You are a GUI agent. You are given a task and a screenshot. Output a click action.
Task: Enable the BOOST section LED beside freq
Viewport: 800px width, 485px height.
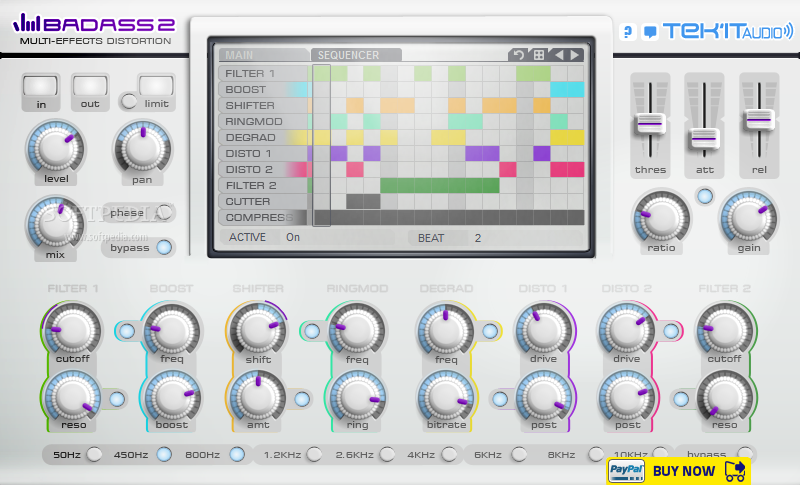click(x=127, y=331)
